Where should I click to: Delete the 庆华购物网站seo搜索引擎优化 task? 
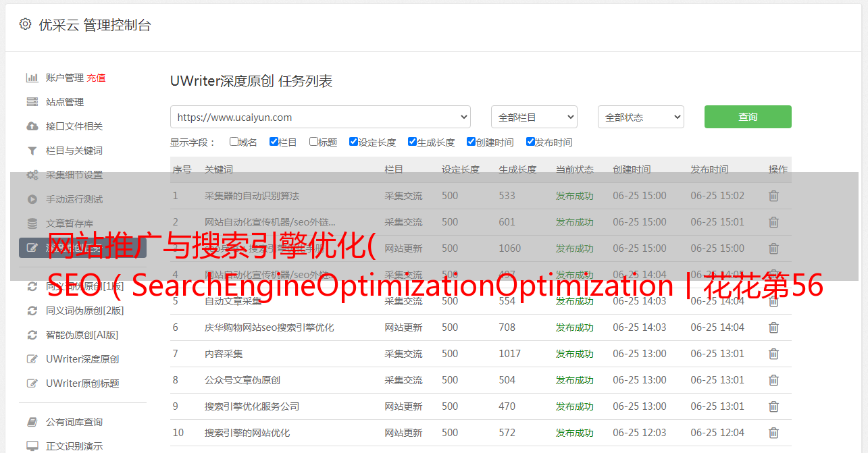tap(774, 327)
